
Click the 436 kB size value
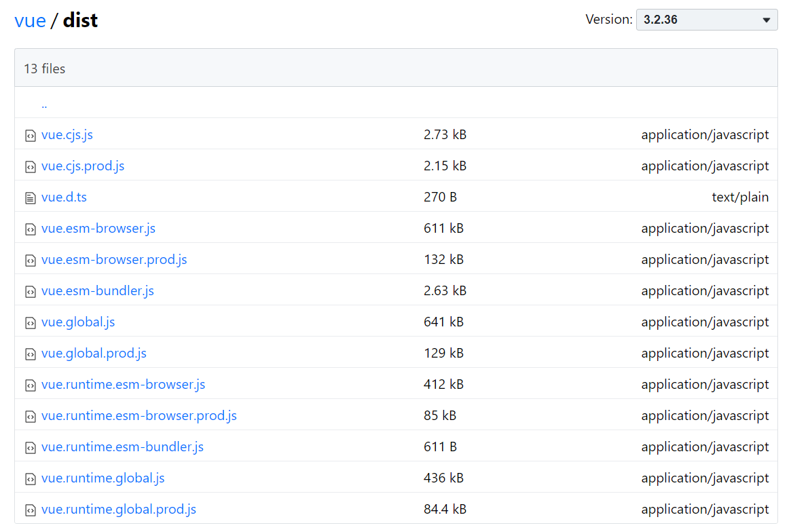(443, 478)
